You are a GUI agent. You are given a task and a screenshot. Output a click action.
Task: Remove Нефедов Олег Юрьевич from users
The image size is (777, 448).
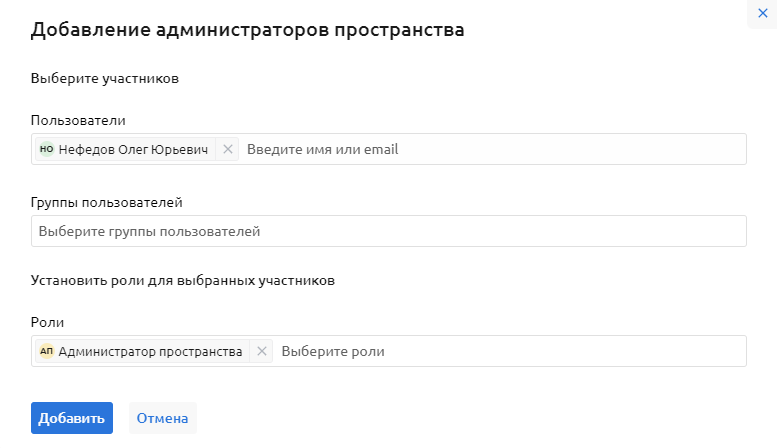point(228,149)
